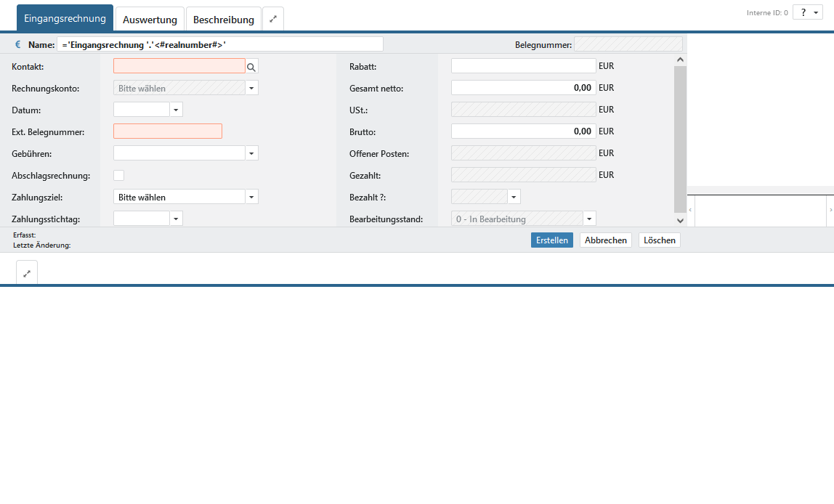Open the question mark help menu
The height and width of the screenshot is (504, 834).
(807, 13)
